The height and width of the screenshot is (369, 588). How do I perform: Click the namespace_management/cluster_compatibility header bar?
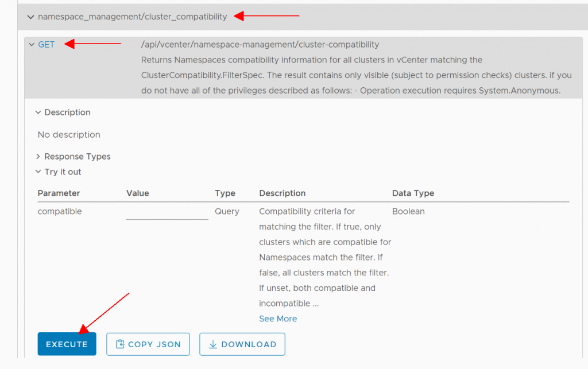(132, 17)
